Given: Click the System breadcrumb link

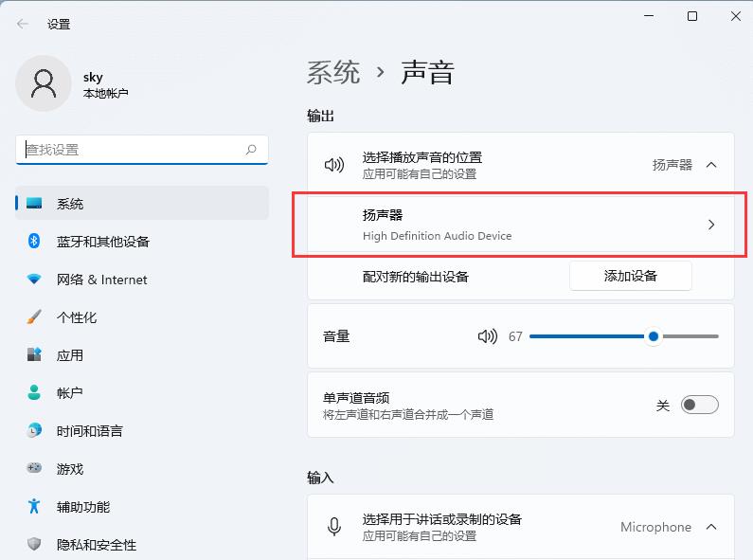Looking at the screenshot, I should tap(333, 72).
